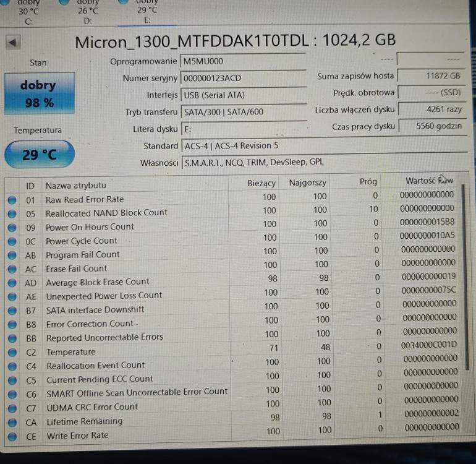The width and height of the screenshot is (476, 464).
Task: Select power on count 4261 razy
Action: tap(431, 110)
